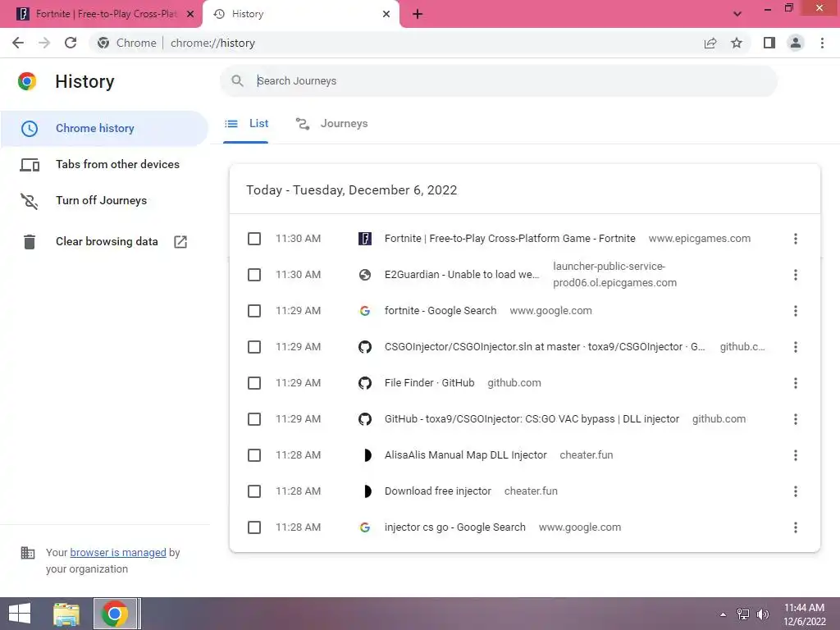Open actions menu for AlisaAlis Manual Map
The image size is (840, 630).
coord(796,455)
